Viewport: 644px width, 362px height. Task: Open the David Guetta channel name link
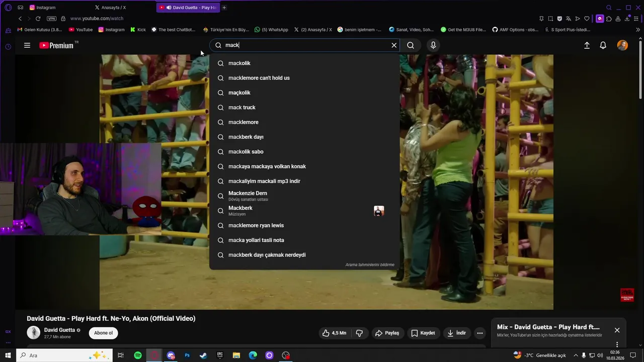[x=59, y=330]
